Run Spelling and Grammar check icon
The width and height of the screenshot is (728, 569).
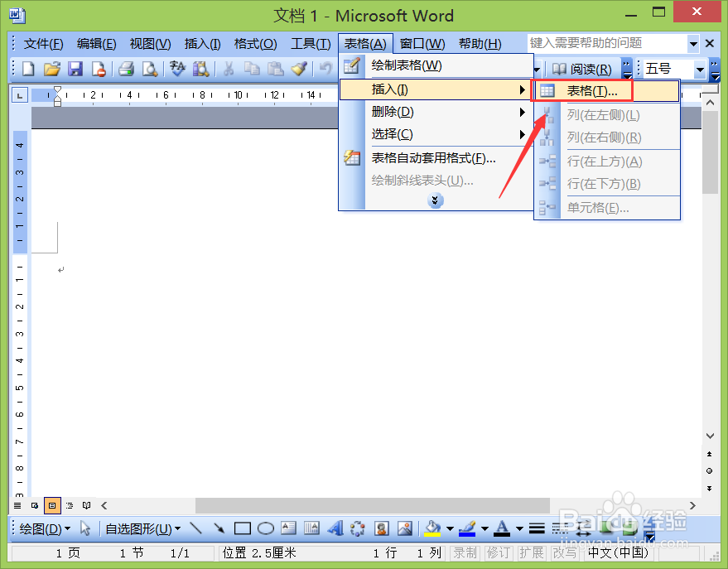(x=177, y=69)
